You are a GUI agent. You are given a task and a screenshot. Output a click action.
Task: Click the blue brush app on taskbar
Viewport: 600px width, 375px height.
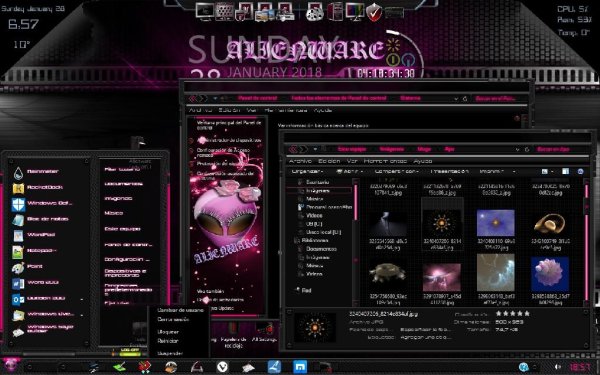click(x=274, y=367)
